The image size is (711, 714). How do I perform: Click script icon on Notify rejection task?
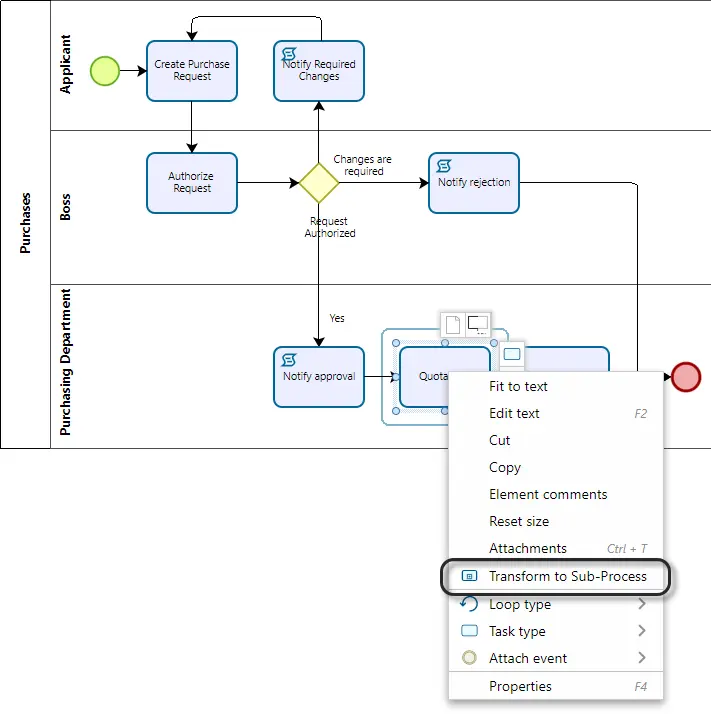point(444,166)
